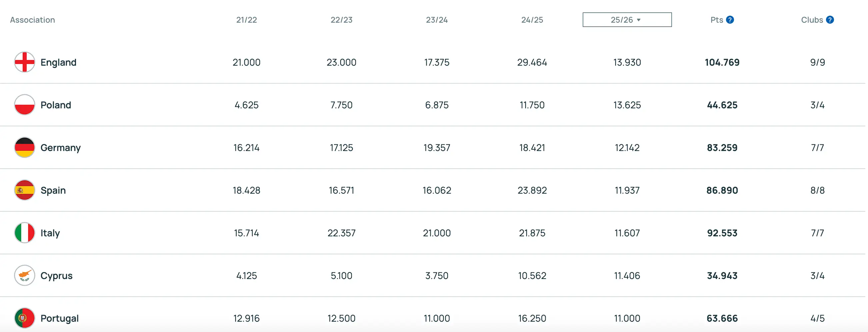Click the Poland flag icon
Screen dimensions: 868x332
(25, 105)
